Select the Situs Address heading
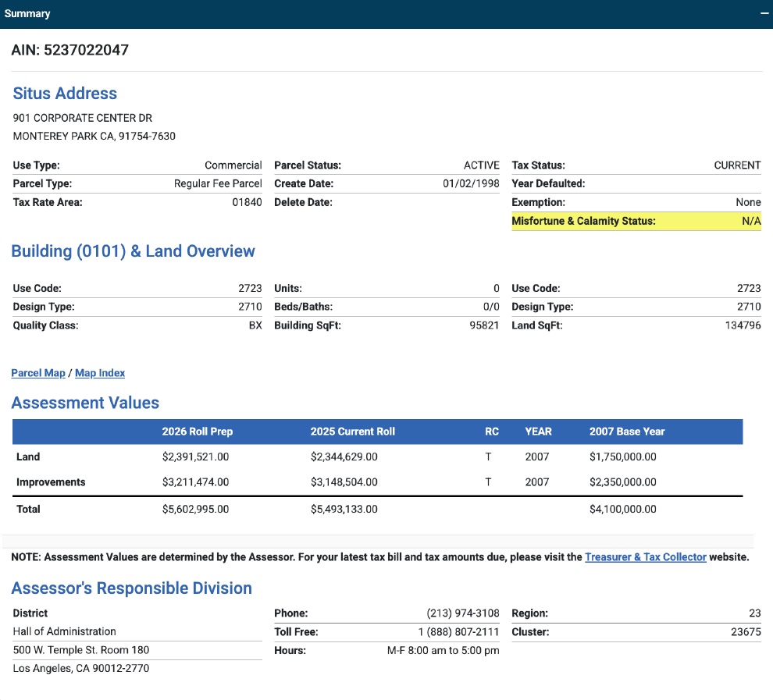 coord(65,94)
